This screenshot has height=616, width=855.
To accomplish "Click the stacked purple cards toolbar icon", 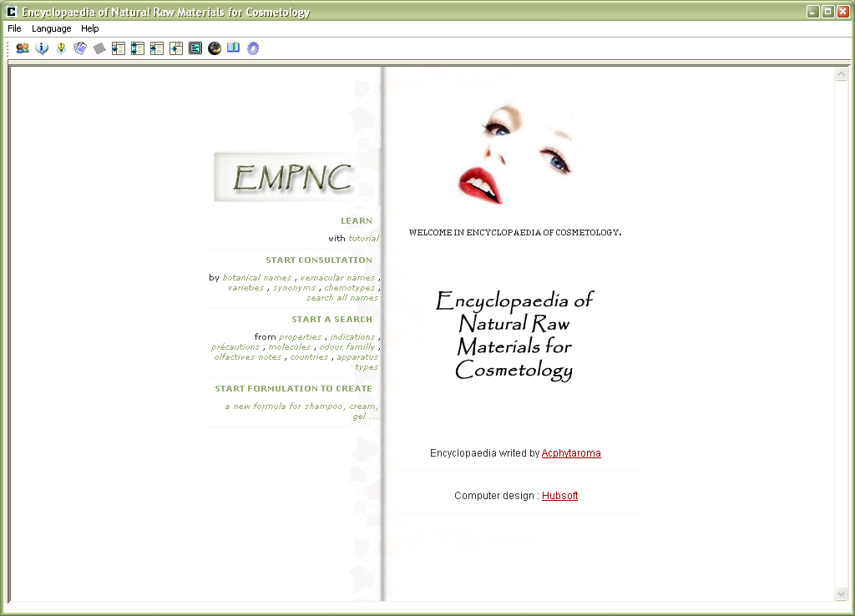I will (x=80, y=48).
